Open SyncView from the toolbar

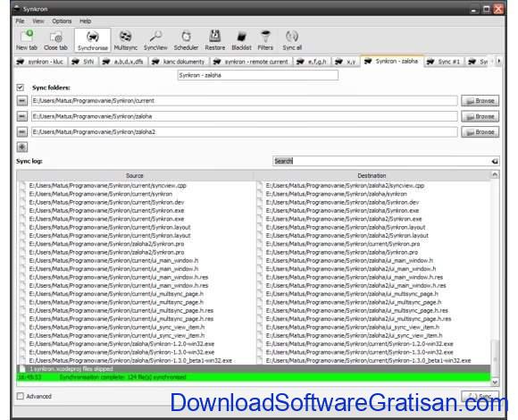[x=155, y=40]
